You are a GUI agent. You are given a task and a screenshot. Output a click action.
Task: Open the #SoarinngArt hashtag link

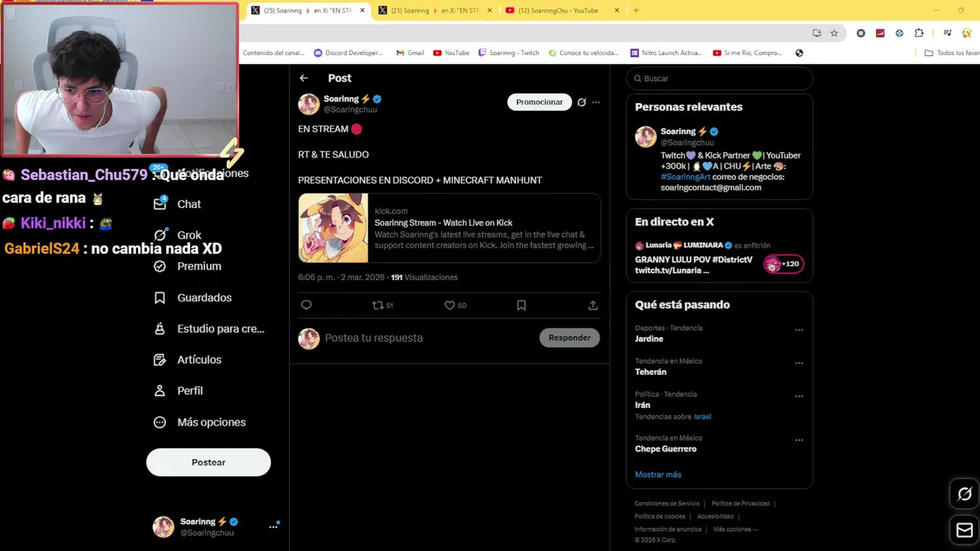click(x=685, y=177)
